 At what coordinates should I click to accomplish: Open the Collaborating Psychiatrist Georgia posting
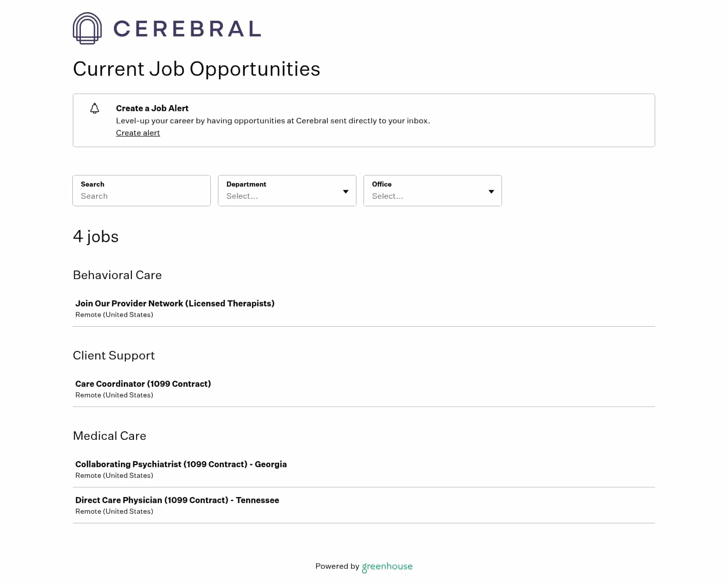[180, 464]
